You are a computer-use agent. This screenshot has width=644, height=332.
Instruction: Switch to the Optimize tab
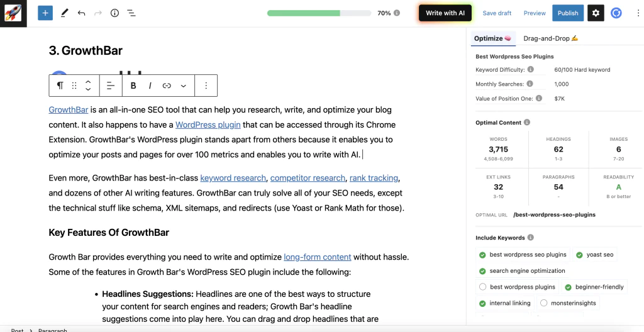[492, 38]
